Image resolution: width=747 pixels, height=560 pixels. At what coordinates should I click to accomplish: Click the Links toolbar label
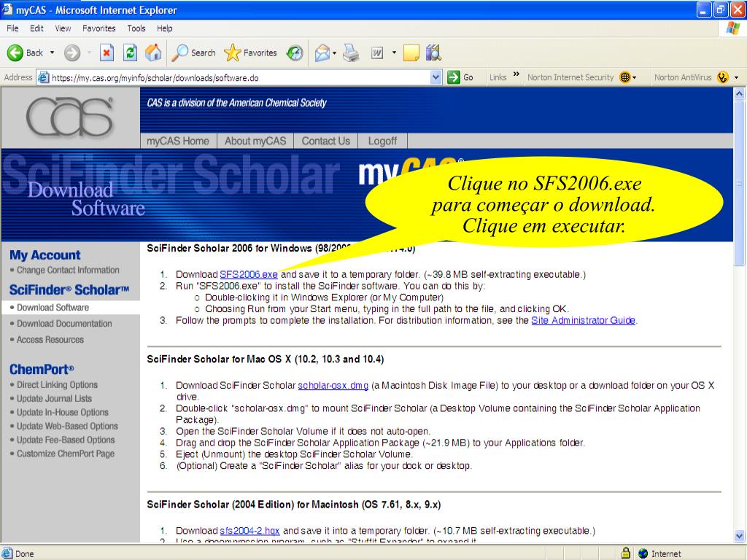(498, 77)
